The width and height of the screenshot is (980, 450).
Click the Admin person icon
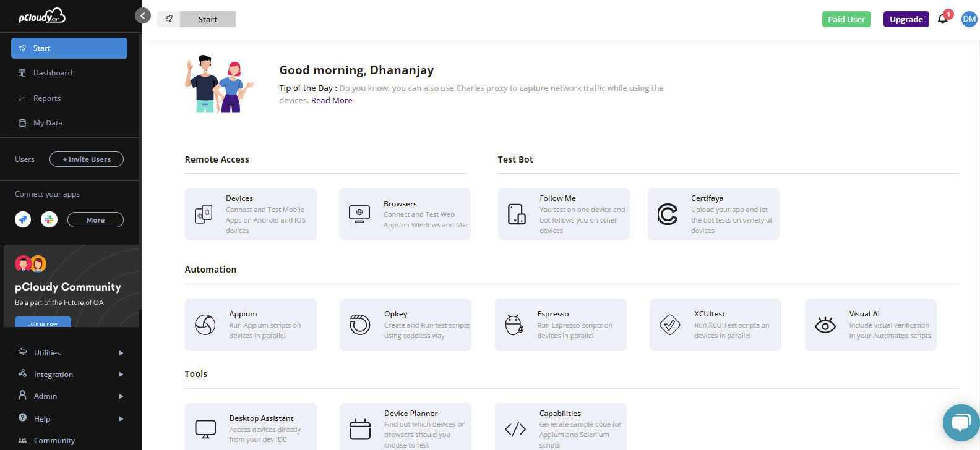click(x=22, y=395)
